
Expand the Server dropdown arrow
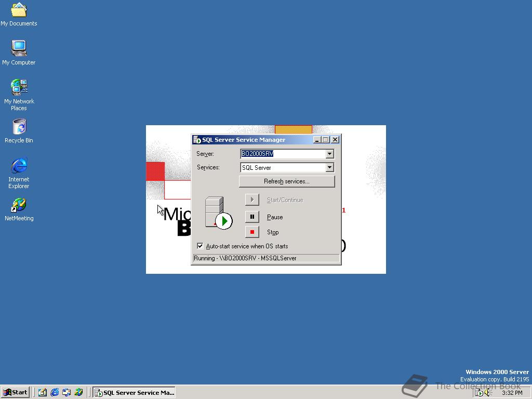(329, 154)
